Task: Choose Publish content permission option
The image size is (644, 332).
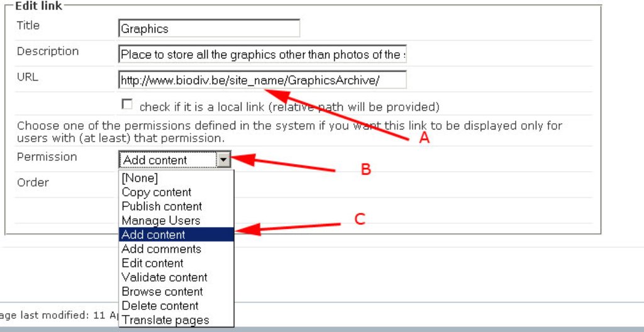Action: coord(176,206)
